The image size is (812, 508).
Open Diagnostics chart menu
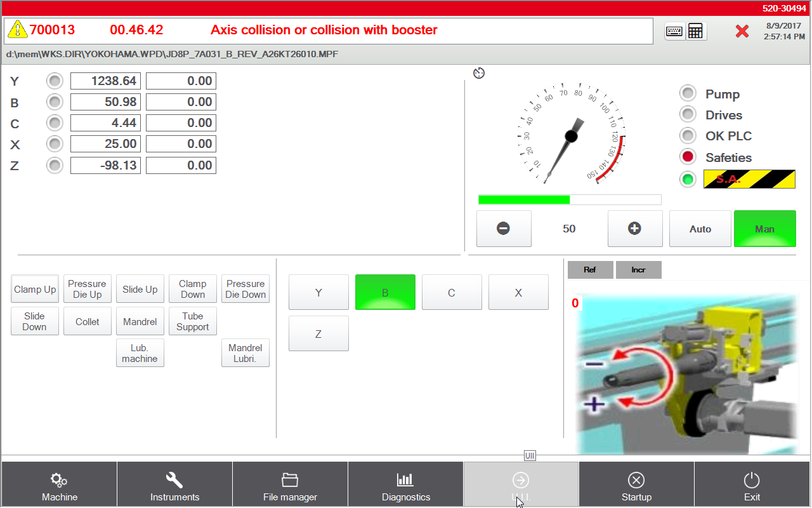405,486
